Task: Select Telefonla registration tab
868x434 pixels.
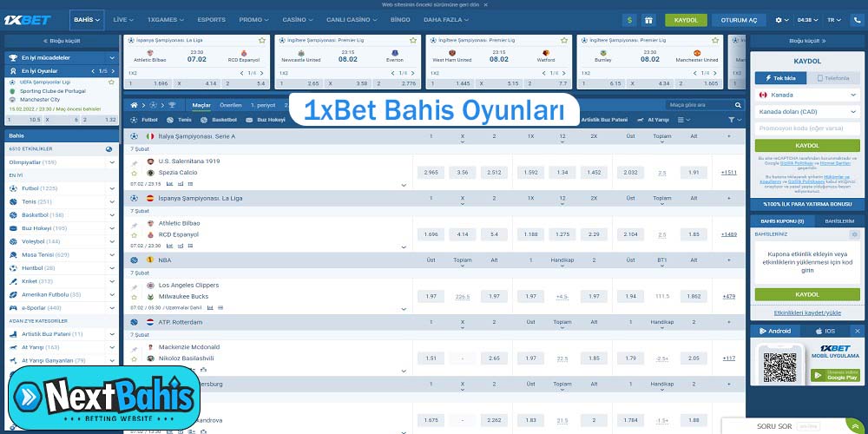Action: (x=833, y=78)
